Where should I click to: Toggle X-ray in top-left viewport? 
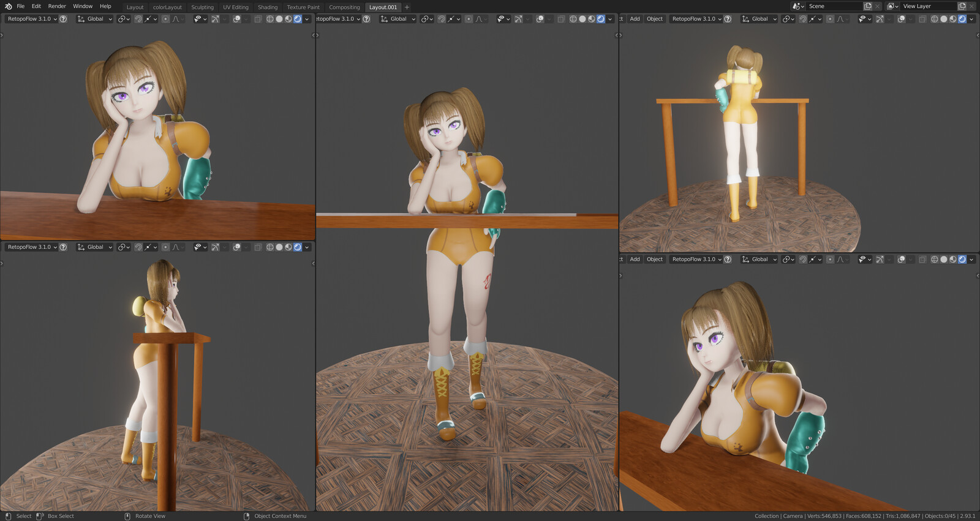tap(258, 19)
